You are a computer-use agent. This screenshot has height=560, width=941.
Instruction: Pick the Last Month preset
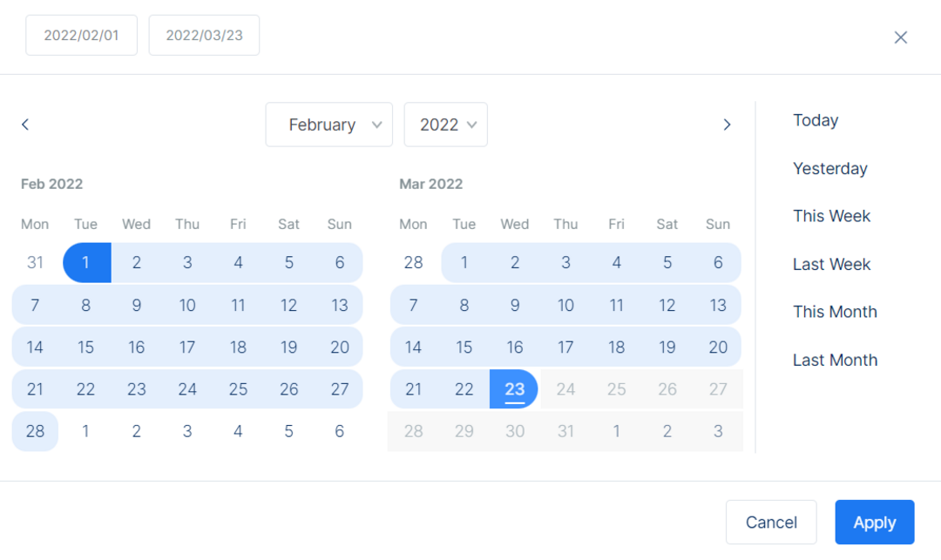coord(835,360)
